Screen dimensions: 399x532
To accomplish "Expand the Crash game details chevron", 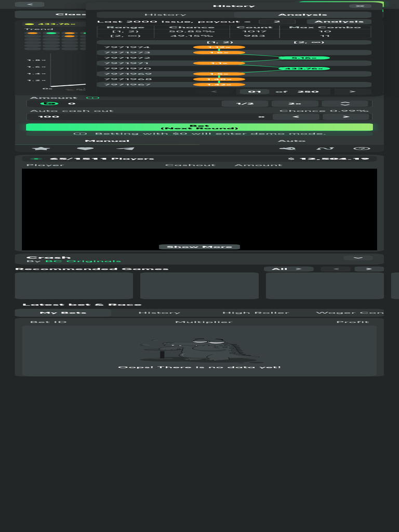I will tap(358, 258).
